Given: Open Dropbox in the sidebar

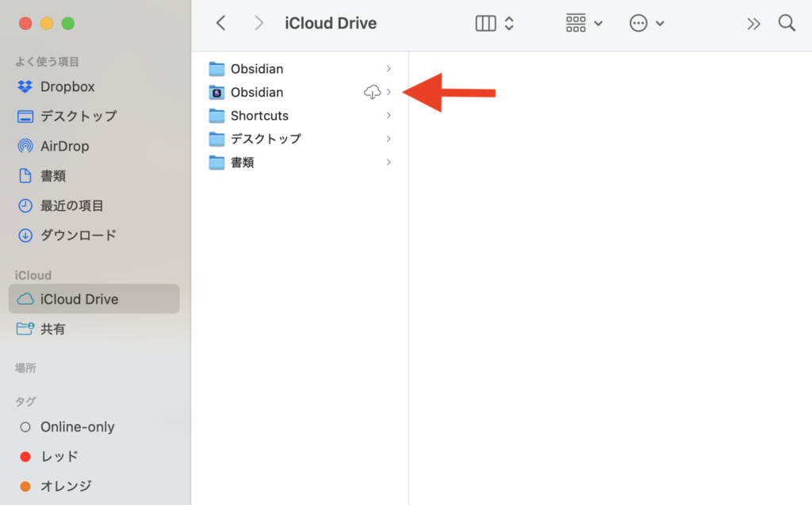Looking at the screenshot, I should [x=67, y=86].
